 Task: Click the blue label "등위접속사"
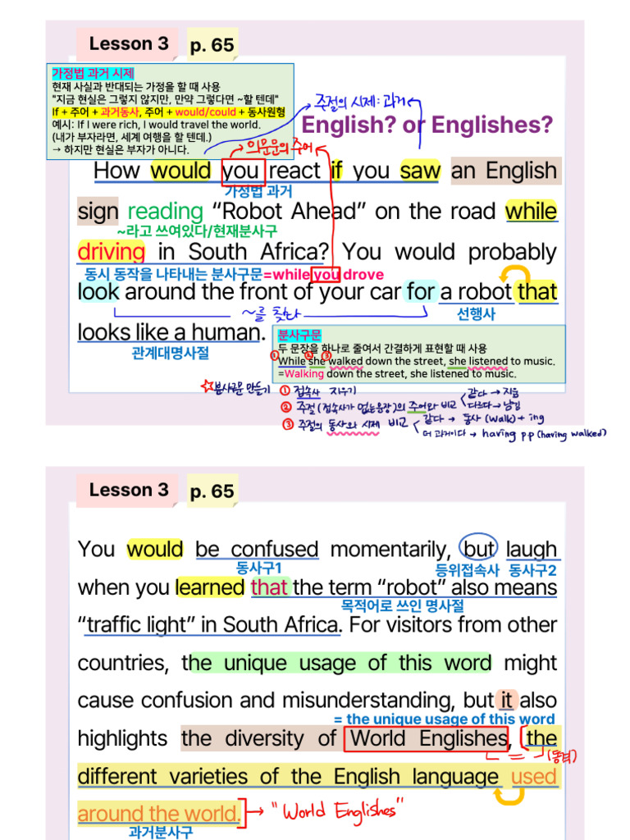(467, 570)
